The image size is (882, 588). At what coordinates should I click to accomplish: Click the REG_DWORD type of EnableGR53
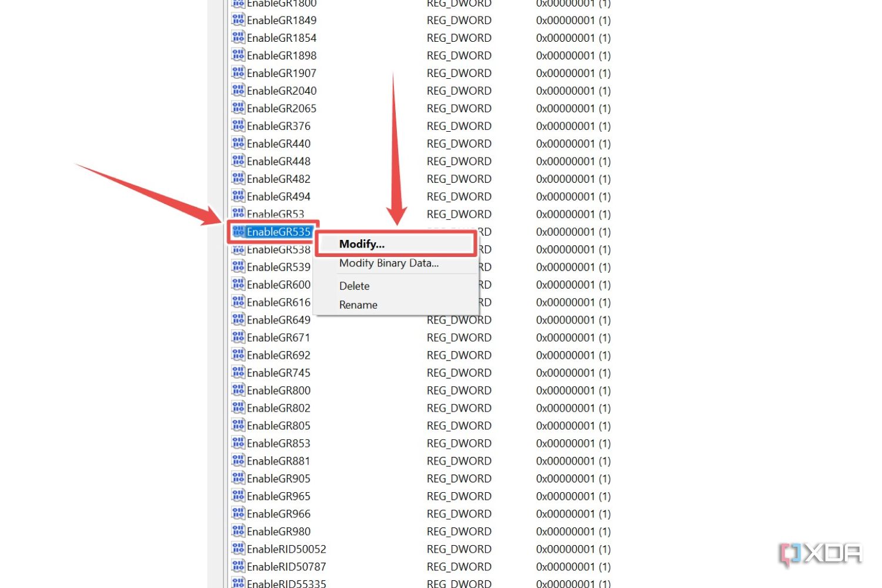tap(459, 213)
